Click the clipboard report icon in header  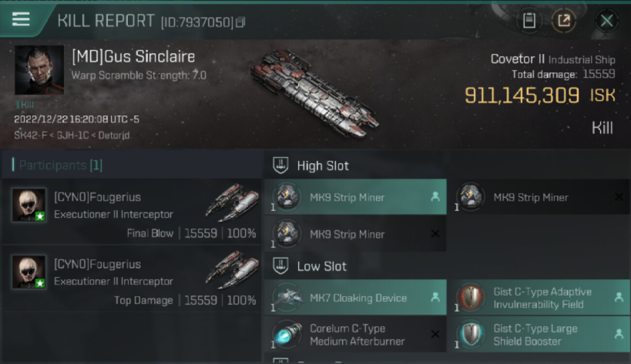tap(529, 20)
